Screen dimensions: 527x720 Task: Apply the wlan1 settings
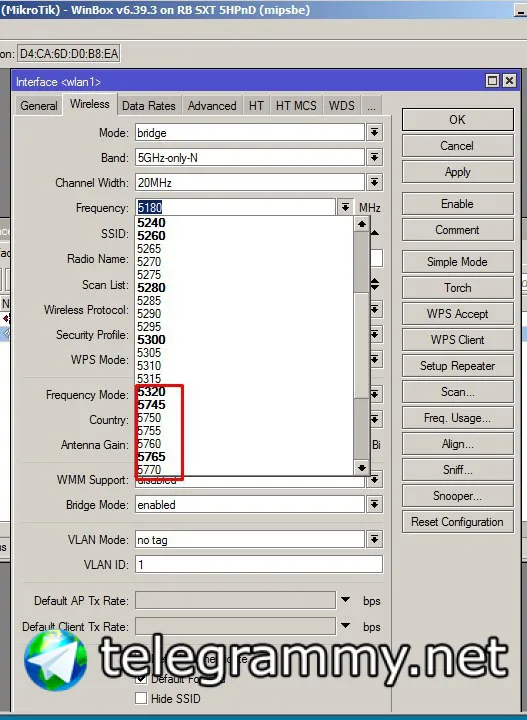pyautogui.click(x=458, y=172)
